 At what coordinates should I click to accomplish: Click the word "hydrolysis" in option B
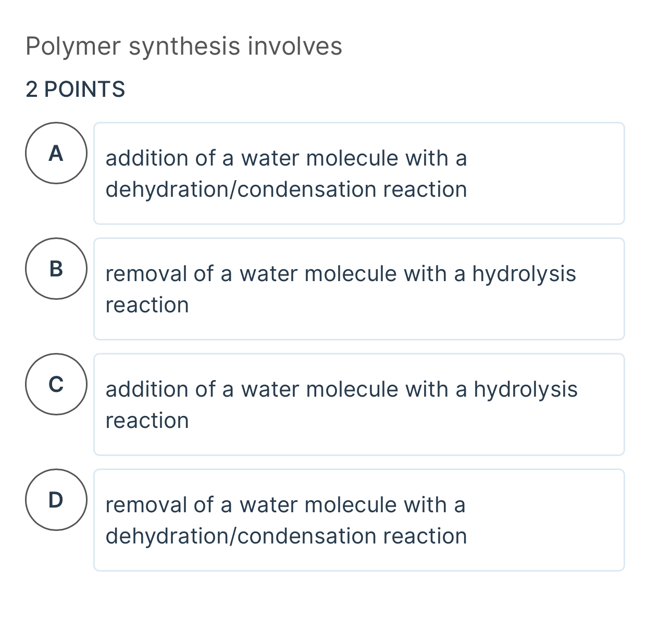point(524,274)
